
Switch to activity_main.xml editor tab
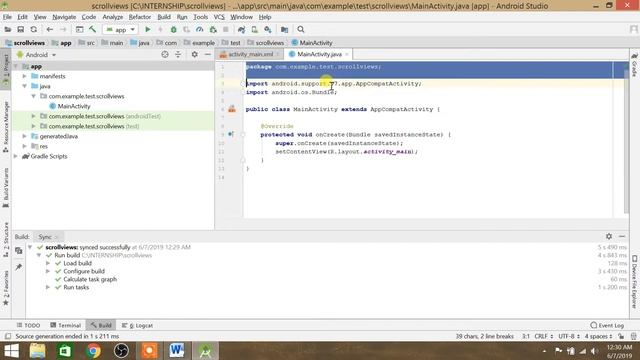(x=250, y=54)
